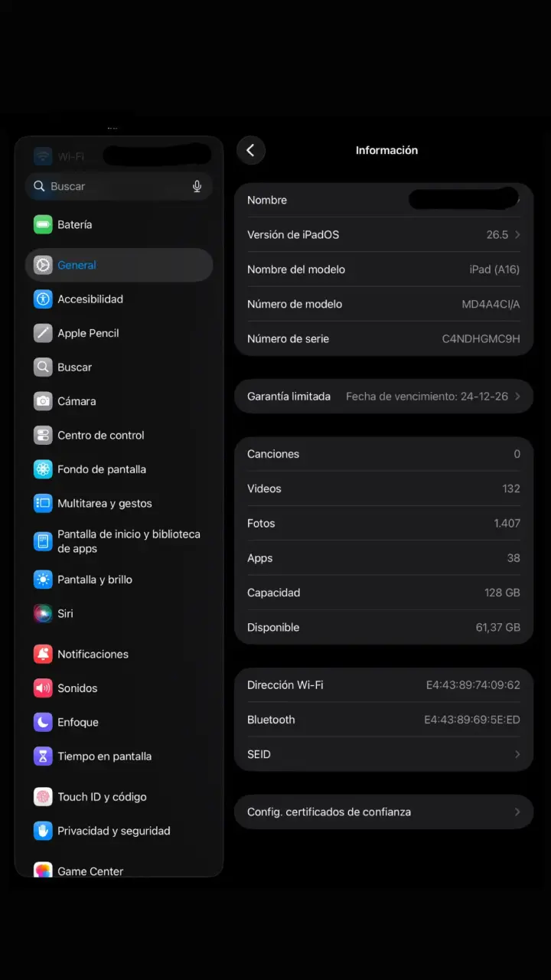This screenshot has height=980, width=551.
Task: Open Config. certificados de confianza chevron
Action: [517, 812]
